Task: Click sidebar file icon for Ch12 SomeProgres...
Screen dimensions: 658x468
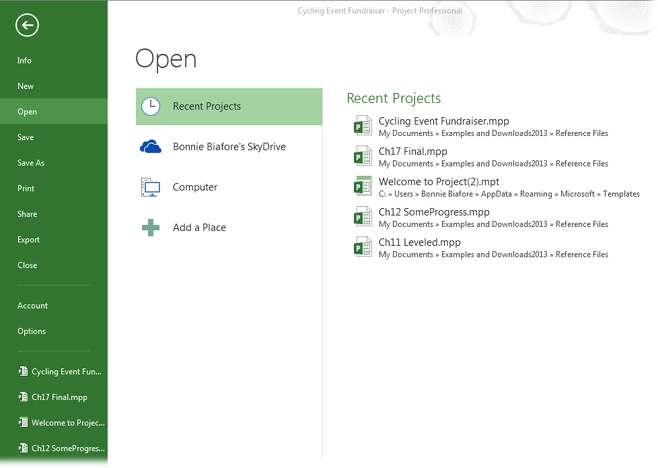Action: point(23,448)
